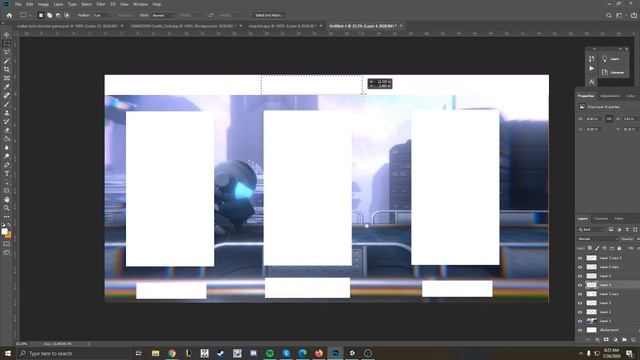Open the File menu
Viewport: 640px width, 360px height.
(18, 4)
